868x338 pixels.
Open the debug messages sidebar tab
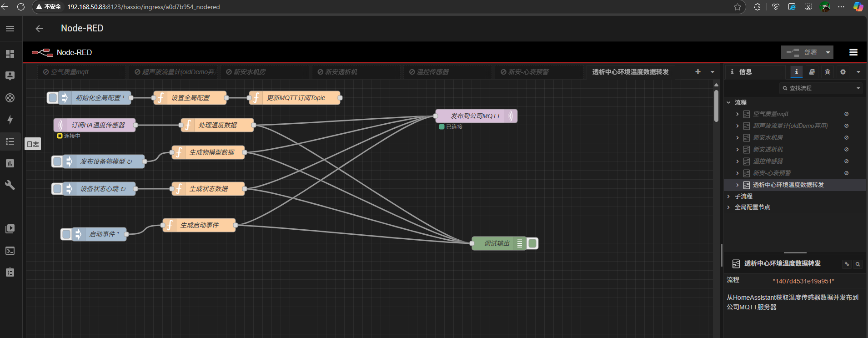(x=827, y=72)
